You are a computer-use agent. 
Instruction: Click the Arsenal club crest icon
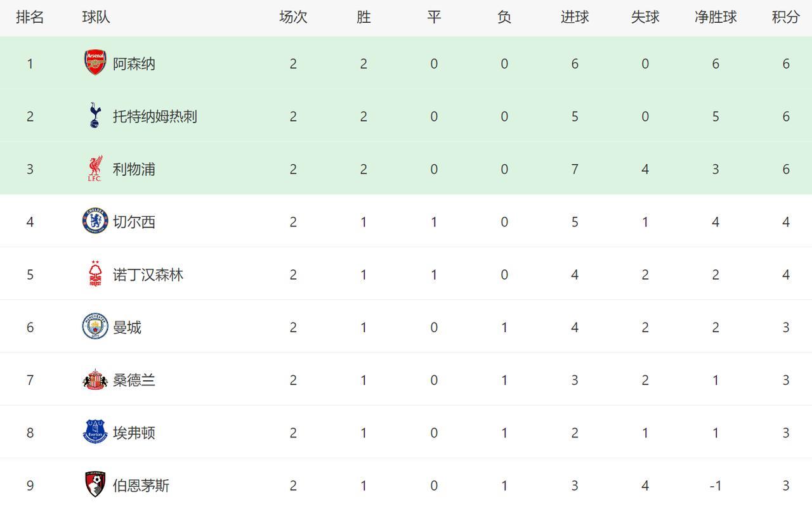click(x=95, y=63)
